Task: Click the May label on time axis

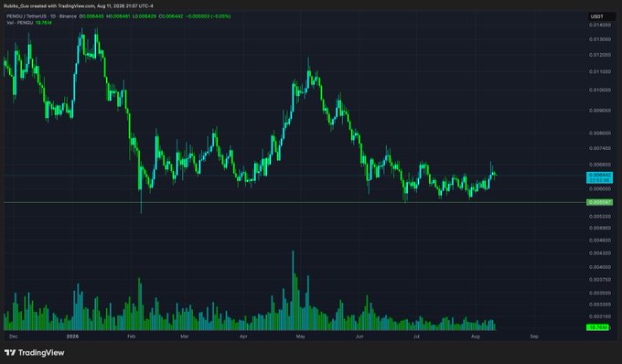Action: [301, 337]
